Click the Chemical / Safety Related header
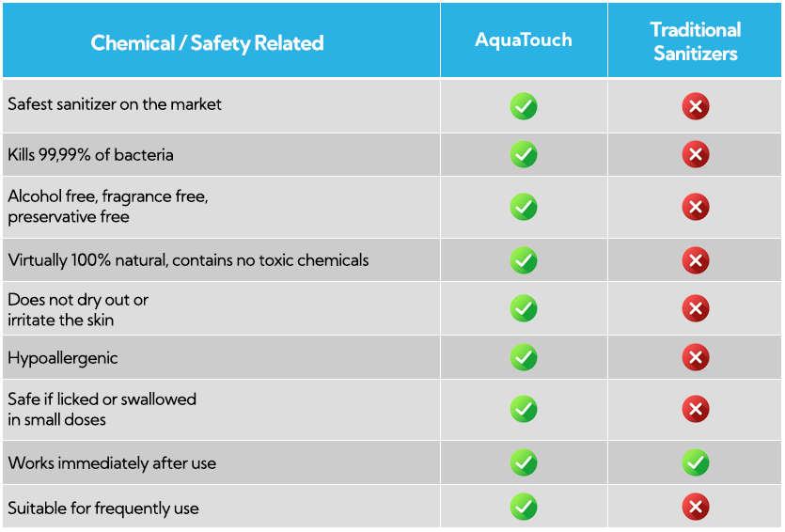The width and height of the screenshot is (785, 532). (x=207, y=43)
